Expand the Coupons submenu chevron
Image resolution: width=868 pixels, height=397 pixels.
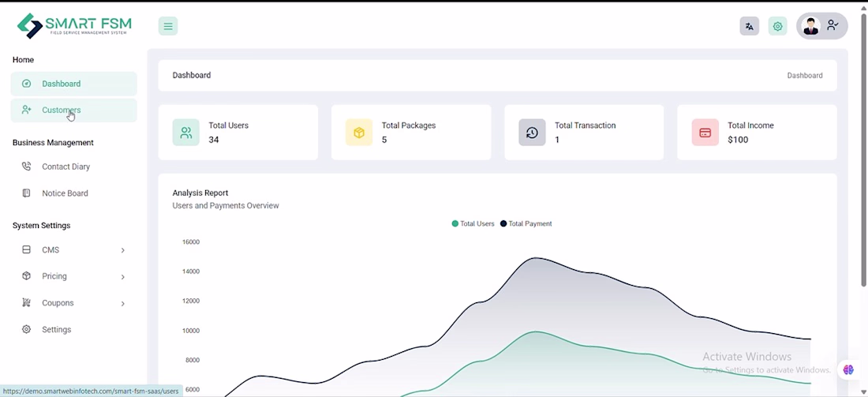[123, 303]
